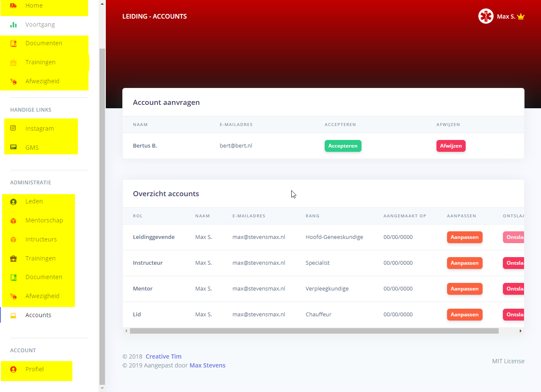Click the Voortgang bar chart icon
Screen dimensions: 541x392
pyautogui.click(x=14, y=25)
